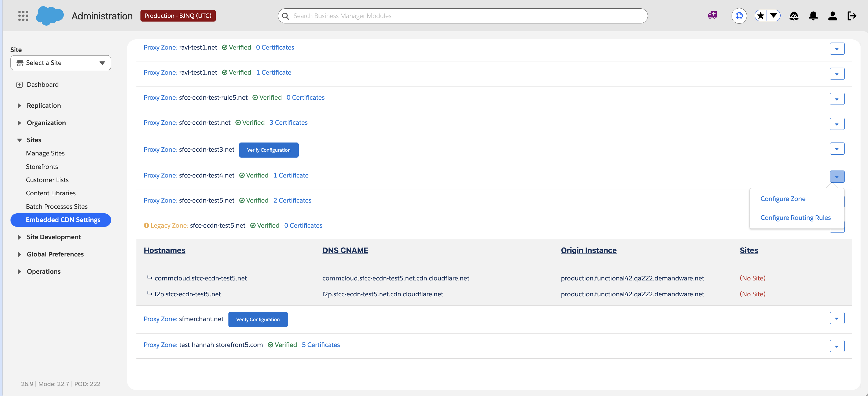Viewport: 868px width, 396px height.
Task: Select Configure Zone from the menu
Action: pyautogui.click(x=783, y=199)
